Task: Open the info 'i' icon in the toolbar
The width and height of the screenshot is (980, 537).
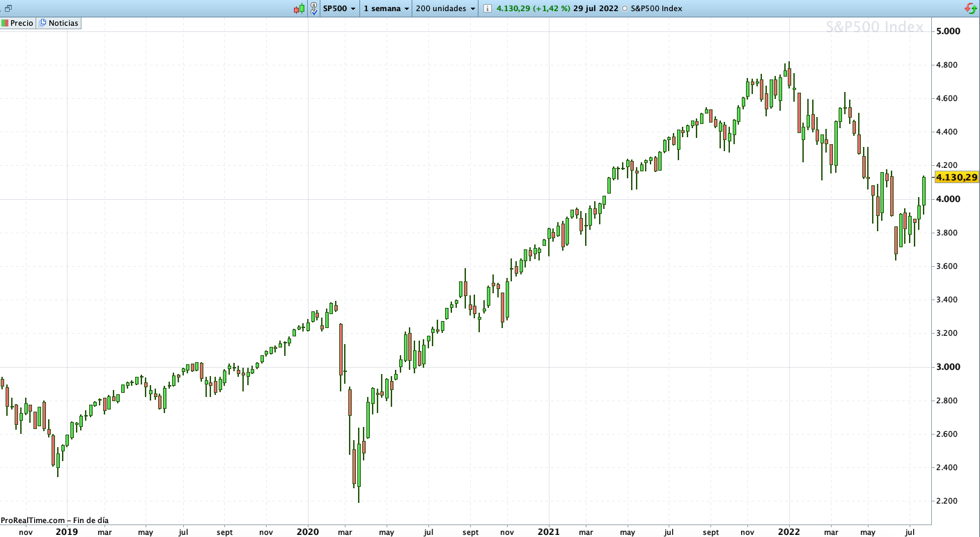Action: [x=488, y=8]
